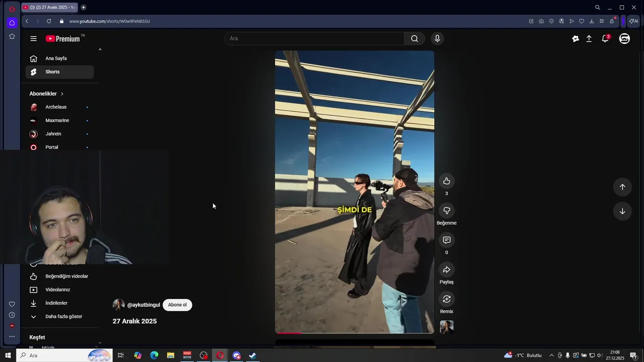Open Microsoft Edge from the taskbar
This screenshot has height=362, width=644.
[154, 355]
